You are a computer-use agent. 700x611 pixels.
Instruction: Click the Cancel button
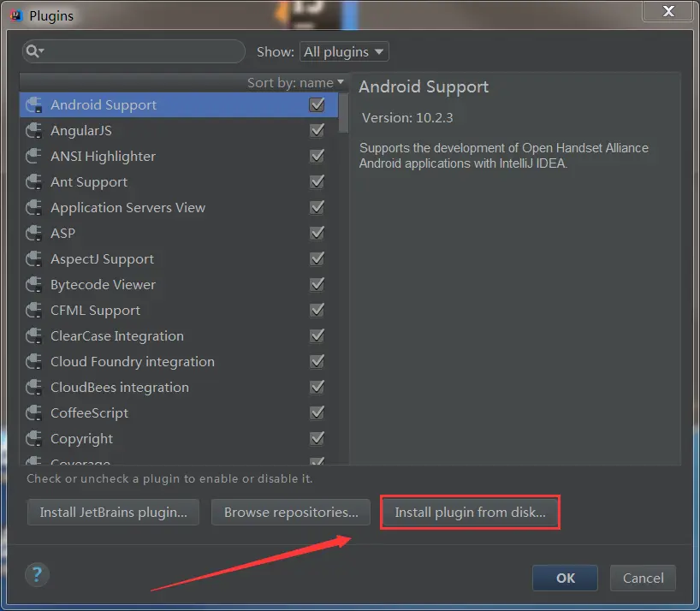(643, 578)
